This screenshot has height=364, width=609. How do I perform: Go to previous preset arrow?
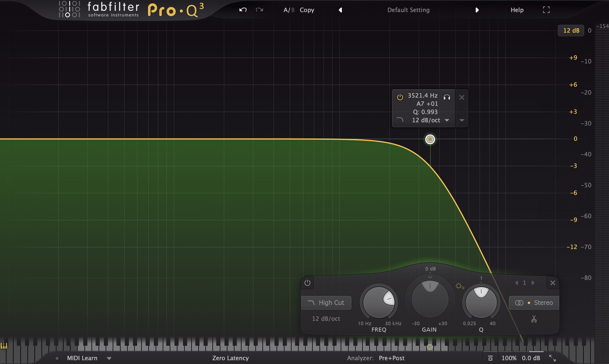[x=340, y=10]
